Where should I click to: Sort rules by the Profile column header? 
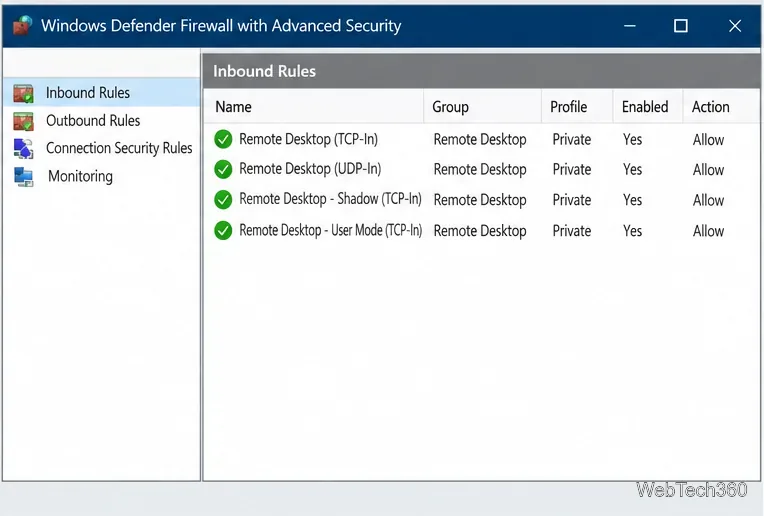577,107
